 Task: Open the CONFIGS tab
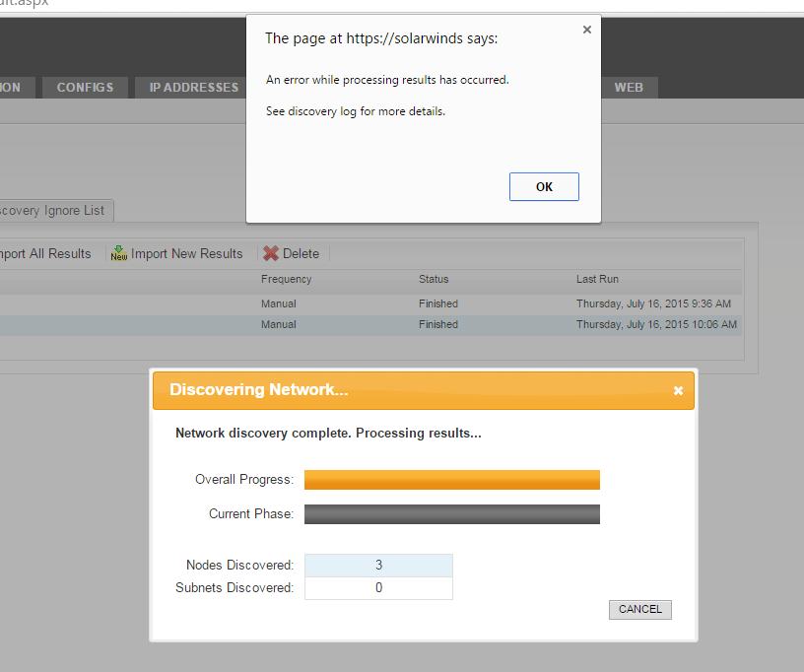[x=85, y=88]
